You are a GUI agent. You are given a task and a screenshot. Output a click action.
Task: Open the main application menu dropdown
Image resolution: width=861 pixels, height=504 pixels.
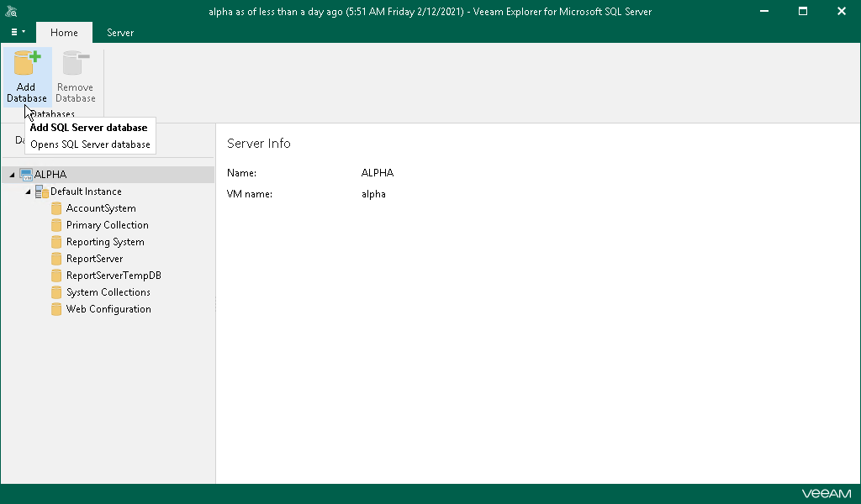tap(18, 33)
